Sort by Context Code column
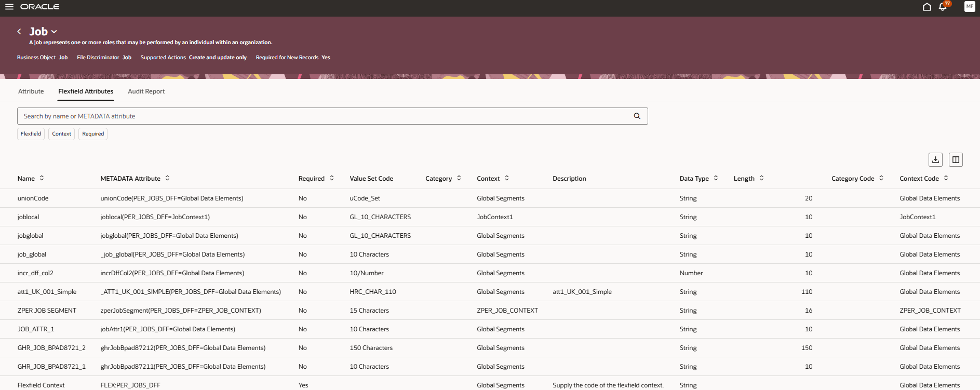The height and width of the screenshot is (390, 980). coord(946,178)
